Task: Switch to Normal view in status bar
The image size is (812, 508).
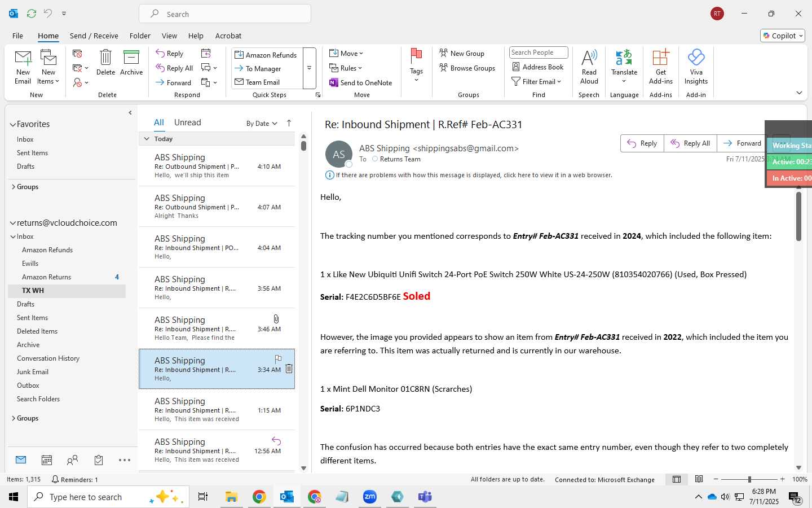Action: pyautogui.click(x=677, y=479)
